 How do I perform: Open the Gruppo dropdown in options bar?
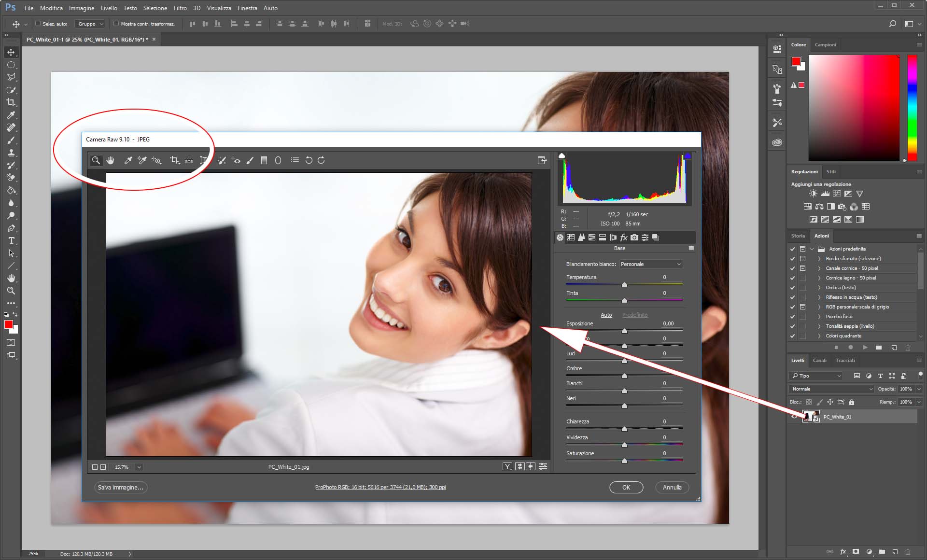(x=91, y=24)
